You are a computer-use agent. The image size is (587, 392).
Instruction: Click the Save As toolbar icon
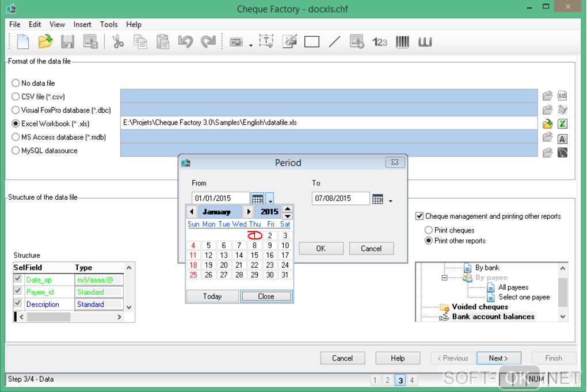coord(90,41)
